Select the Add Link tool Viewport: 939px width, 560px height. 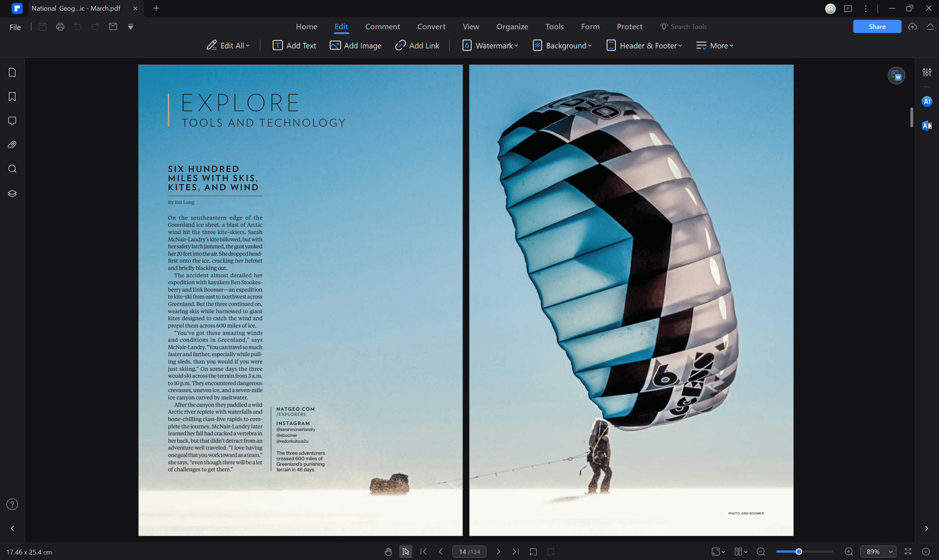(x=417, y=45)
